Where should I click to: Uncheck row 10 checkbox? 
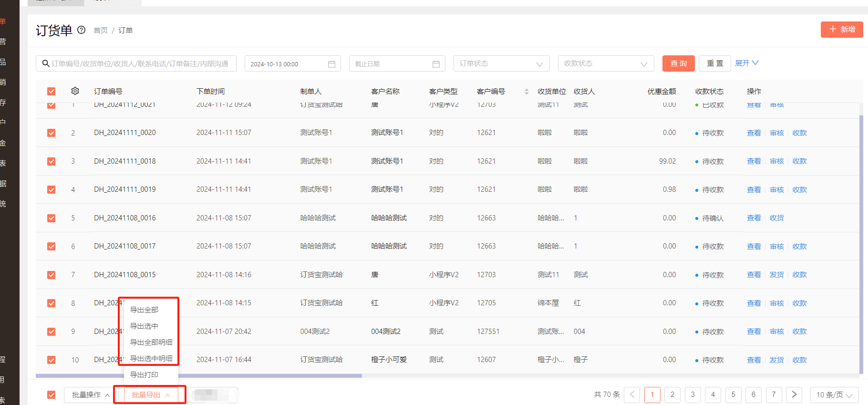[52, 360]
